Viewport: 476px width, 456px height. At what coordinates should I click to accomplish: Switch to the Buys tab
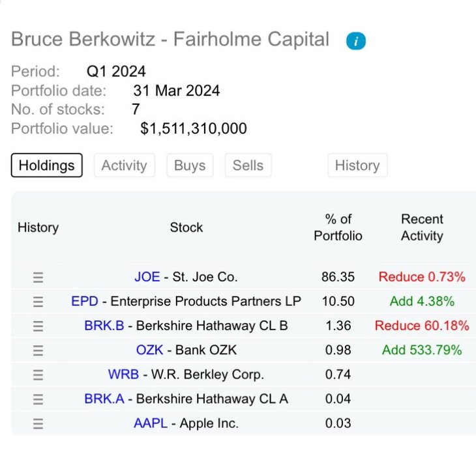pyautogui.click(x=190, y=165)
